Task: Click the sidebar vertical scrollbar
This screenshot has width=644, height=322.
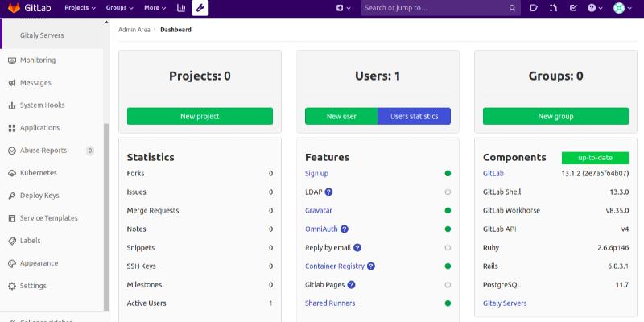Action: point(106,217)
